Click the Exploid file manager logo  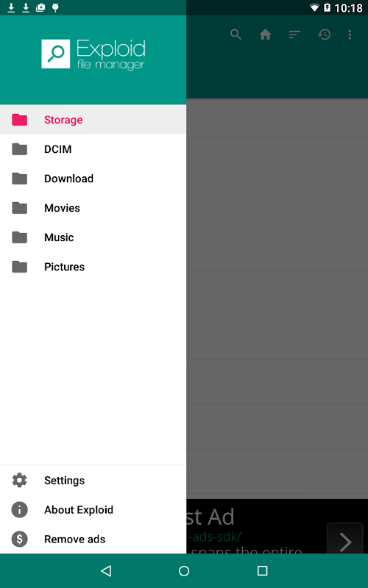(93, 54)
